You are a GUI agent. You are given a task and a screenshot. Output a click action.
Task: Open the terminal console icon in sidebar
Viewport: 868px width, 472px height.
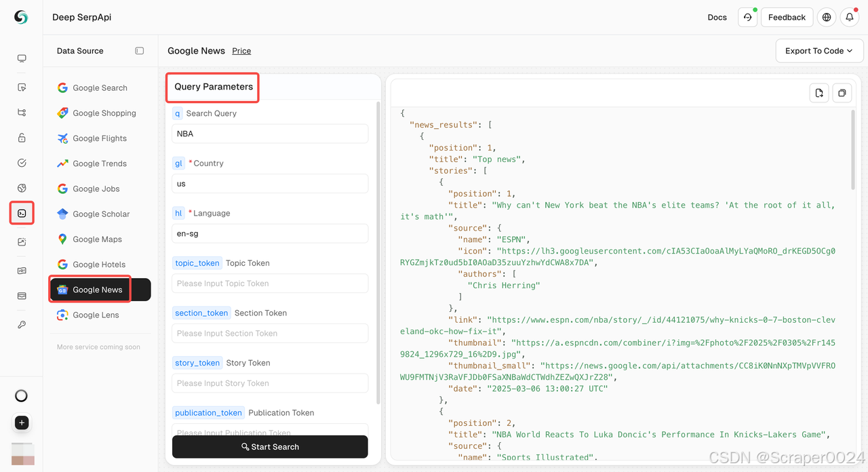pyautogui.click(x=22, y=213)
